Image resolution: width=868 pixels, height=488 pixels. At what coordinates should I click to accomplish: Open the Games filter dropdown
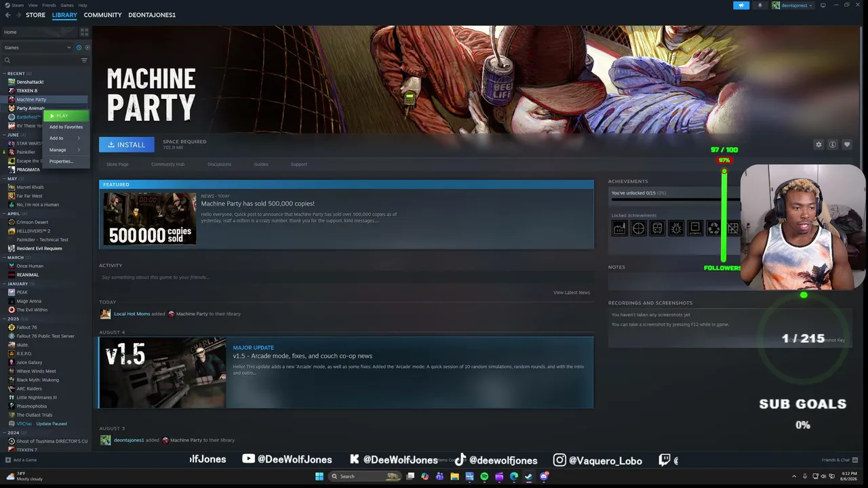pos(37,47)
